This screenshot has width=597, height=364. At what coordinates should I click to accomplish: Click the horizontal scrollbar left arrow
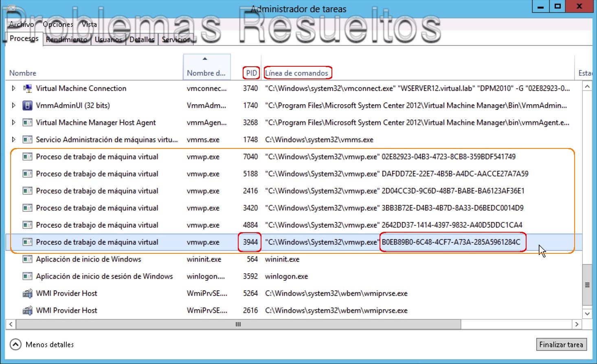coord(11,325)
